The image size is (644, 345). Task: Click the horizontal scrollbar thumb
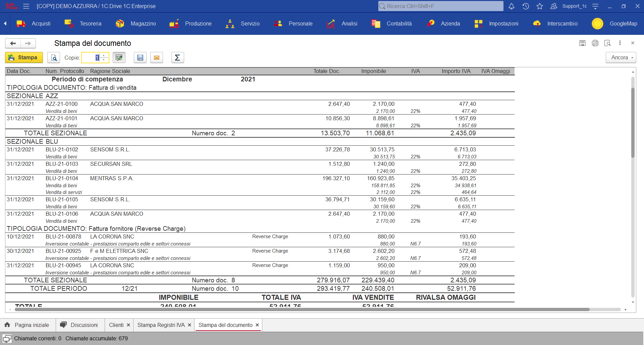(302, 309)
